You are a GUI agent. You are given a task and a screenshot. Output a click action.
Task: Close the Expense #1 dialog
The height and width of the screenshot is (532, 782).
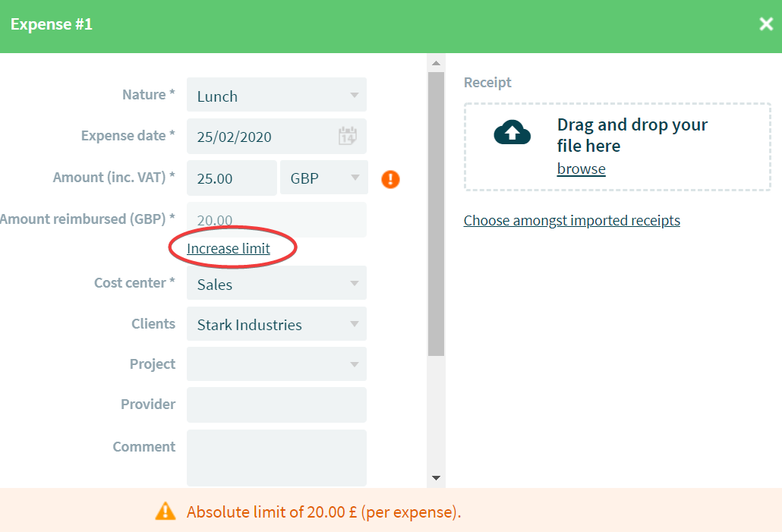[766, 24]
